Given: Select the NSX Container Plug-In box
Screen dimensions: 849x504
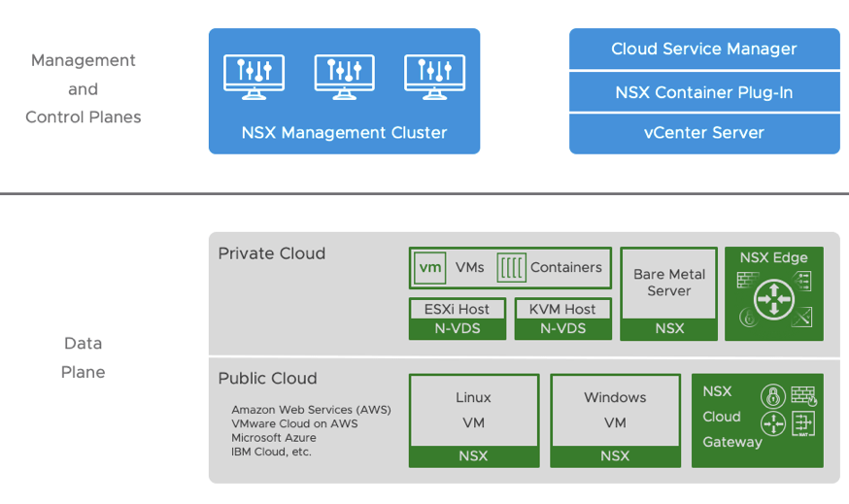Looking at the screenshot, I should click(x=704, y=92).
